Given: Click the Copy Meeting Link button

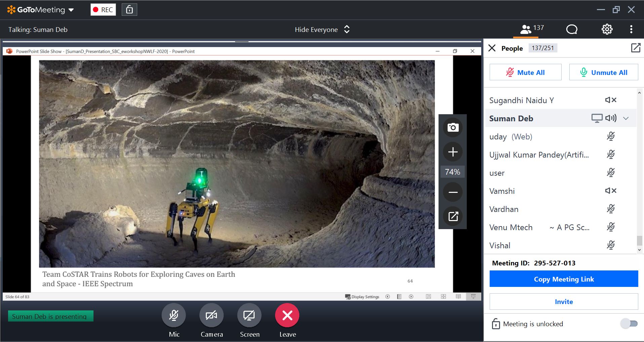Looking at the screenshot, I should pos(564,279).
